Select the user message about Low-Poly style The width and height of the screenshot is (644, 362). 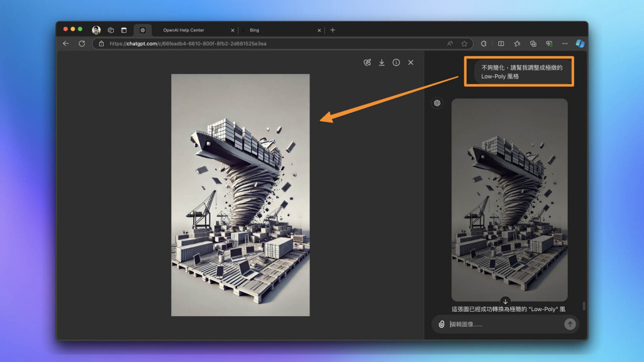click(521, 72)
